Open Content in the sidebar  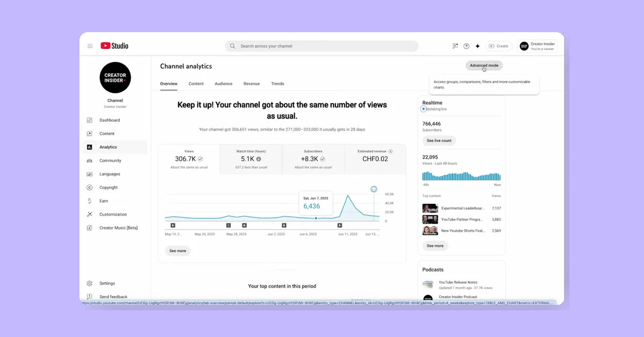pos(115,134)
